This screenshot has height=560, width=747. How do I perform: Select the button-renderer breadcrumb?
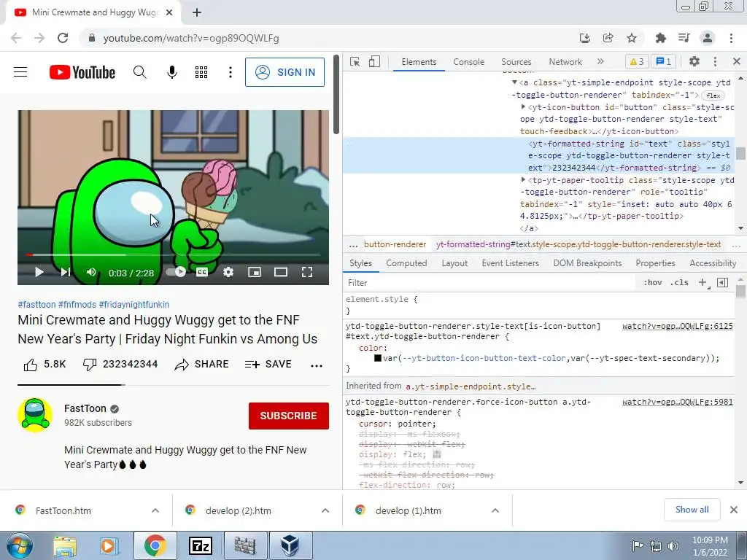(x=395, y=244)
